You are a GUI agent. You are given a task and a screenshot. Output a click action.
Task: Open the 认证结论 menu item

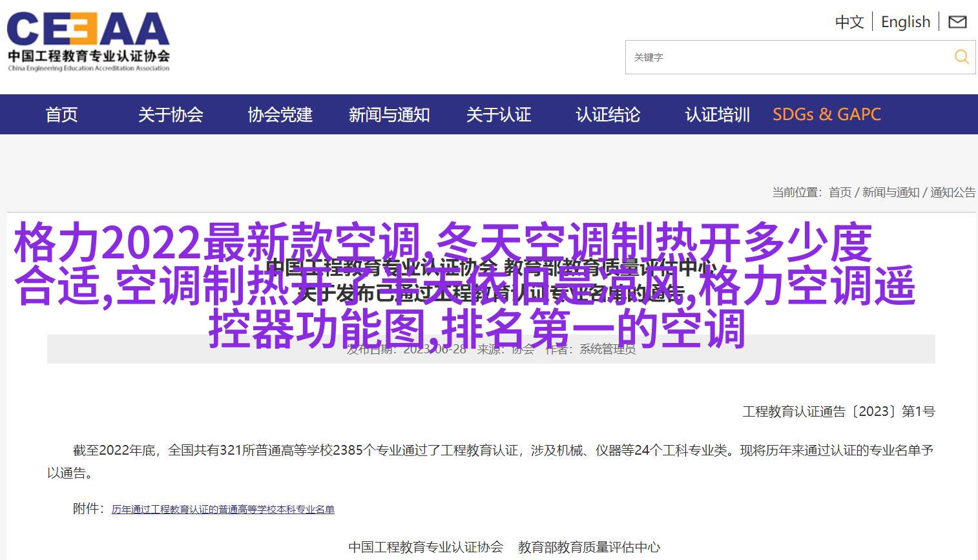(x=608, y=115)
